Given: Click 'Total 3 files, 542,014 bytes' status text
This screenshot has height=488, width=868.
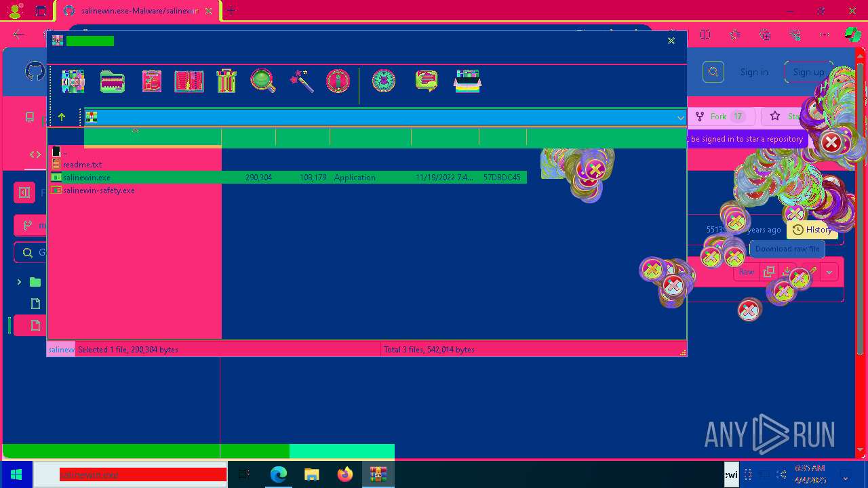Looking at the screenshot, I should click(429, 350).
